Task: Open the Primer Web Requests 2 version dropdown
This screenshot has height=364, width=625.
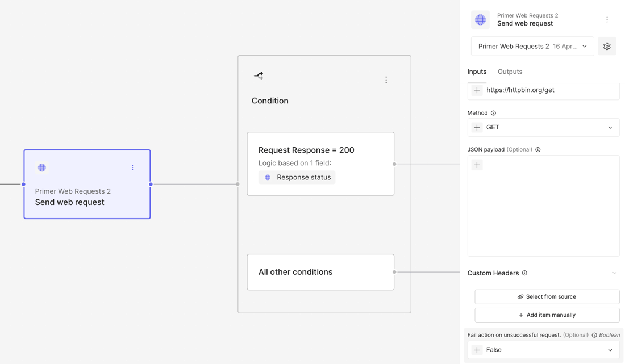Action: 532,46
